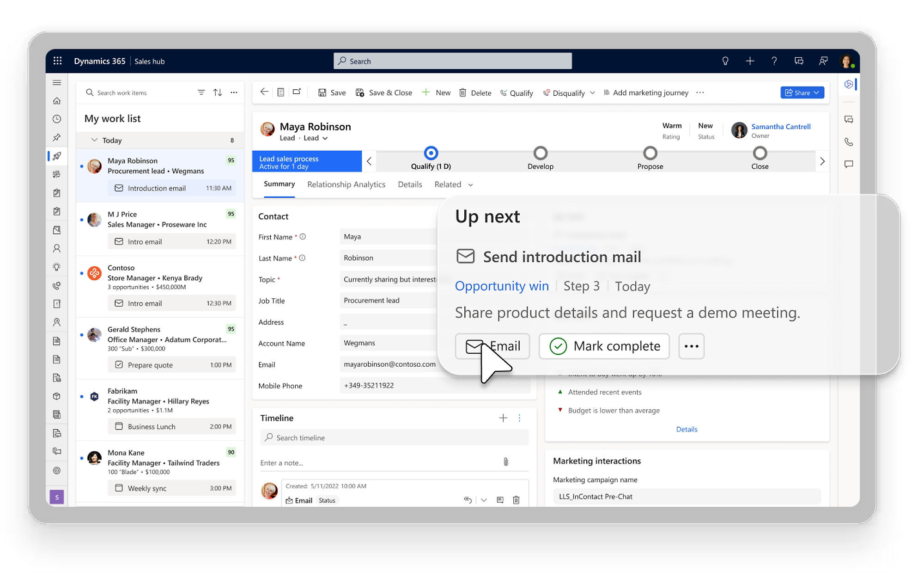
Task: Switch to Relationship Analytics tab
Action: pyautogui.click(x=346, y=184)
